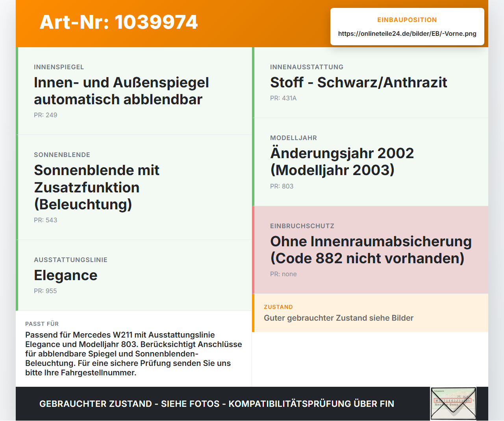Click the PR: 803 code

(282, 186)
